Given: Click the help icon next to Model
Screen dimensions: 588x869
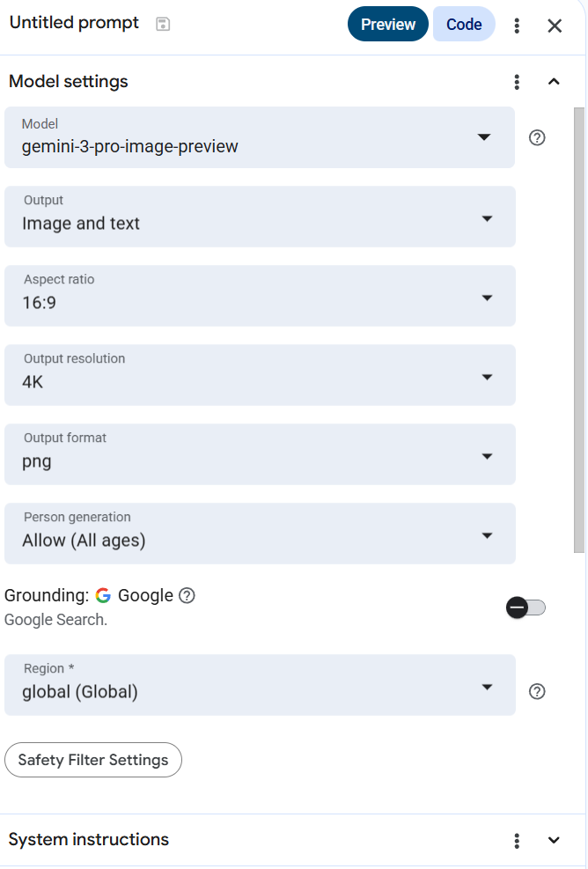Looking at the screenshot, I should [x=537, y=137].
